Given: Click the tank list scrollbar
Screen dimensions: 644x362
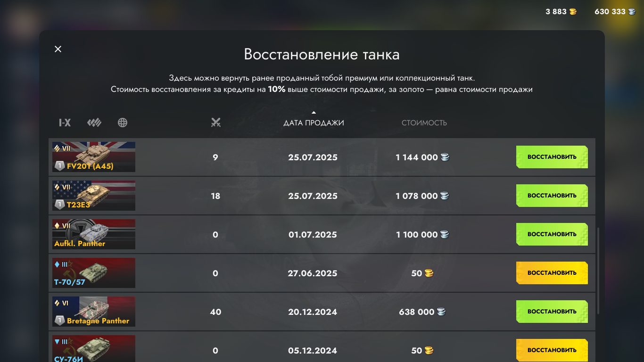Looking at the screenshot, I should 598,271.
